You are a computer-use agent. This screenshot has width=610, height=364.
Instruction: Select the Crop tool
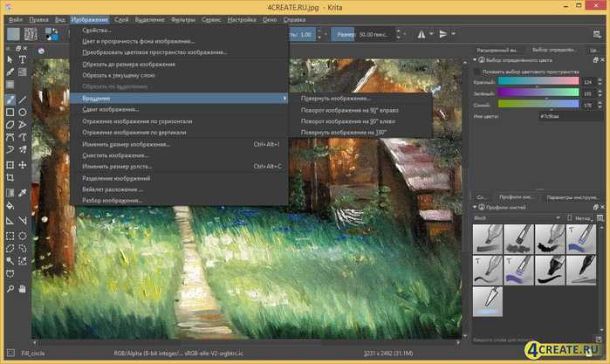click(x=10, y=177)
